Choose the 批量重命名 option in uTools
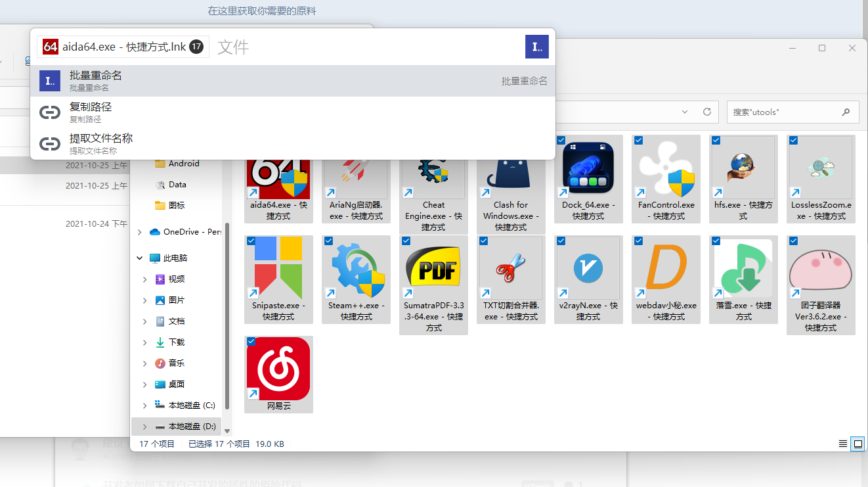Image resolution: width=868 pixels, height=487 pixels. (x=293, y=81)
